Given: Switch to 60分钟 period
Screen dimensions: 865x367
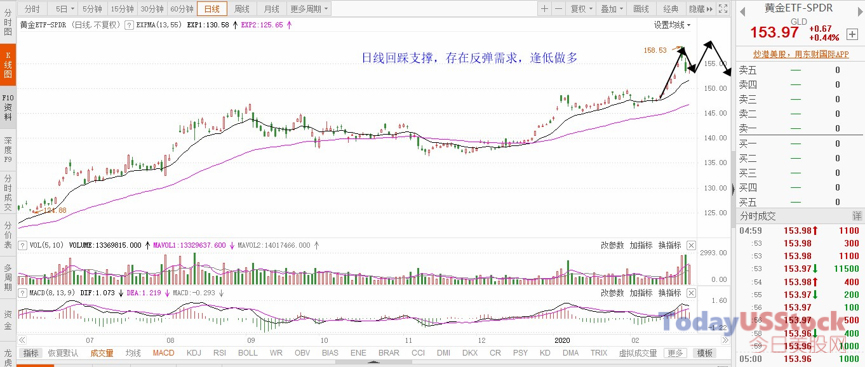Looking at the screenshot, I should tap(181, 9).
